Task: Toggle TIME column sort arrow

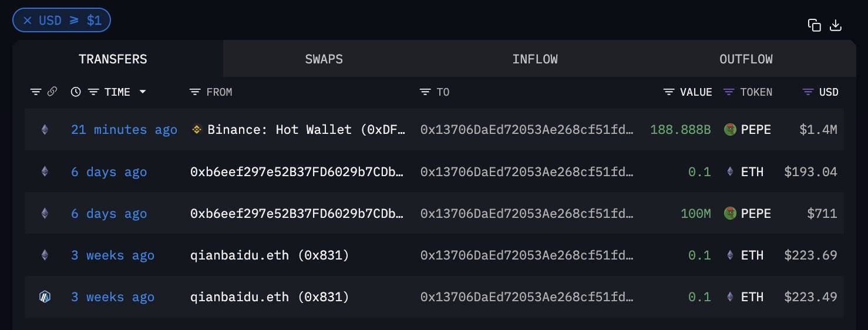Action: click(142, 92)
